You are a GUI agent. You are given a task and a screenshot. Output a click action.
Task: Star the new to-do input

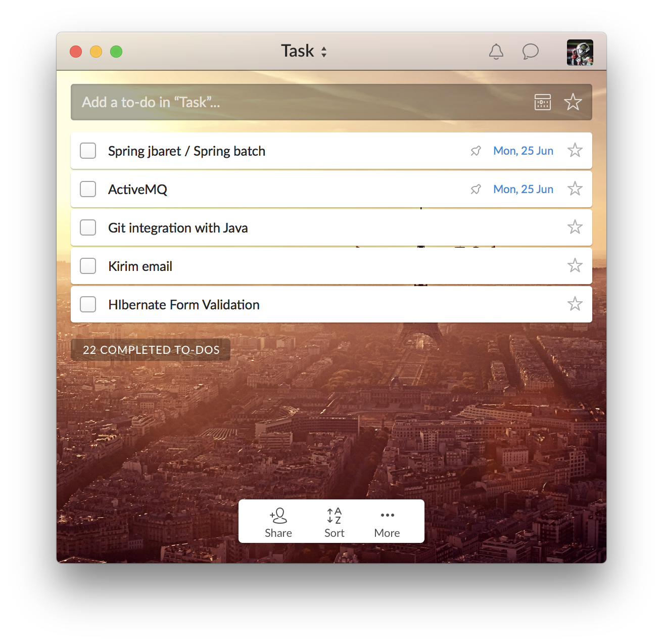point(573,102)
